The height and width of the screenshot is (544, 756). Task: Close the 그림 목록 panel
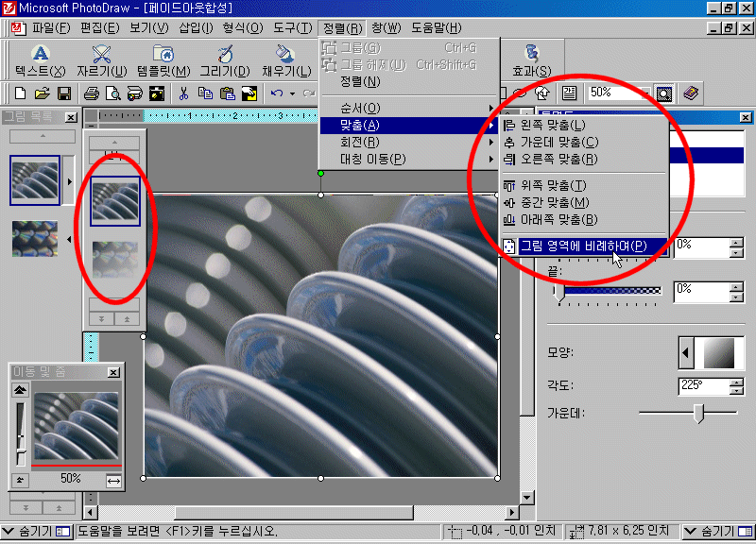pyautogui.click(x=71, y=117)
